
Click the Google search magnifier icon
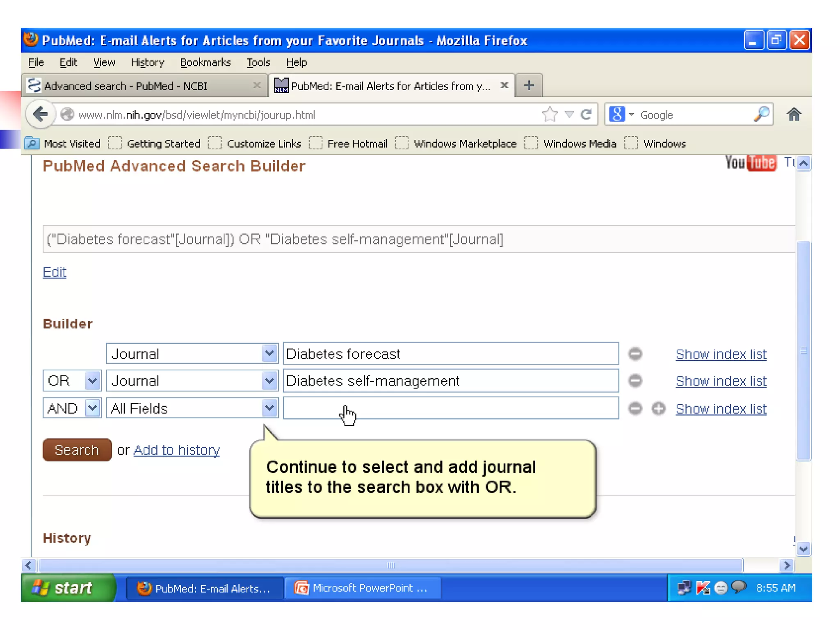[761, 114]
